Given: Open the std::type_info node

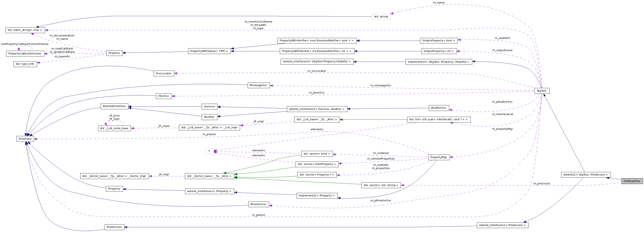Looking at the screenshot, I should pyautogui.click(x=25, y=64).
